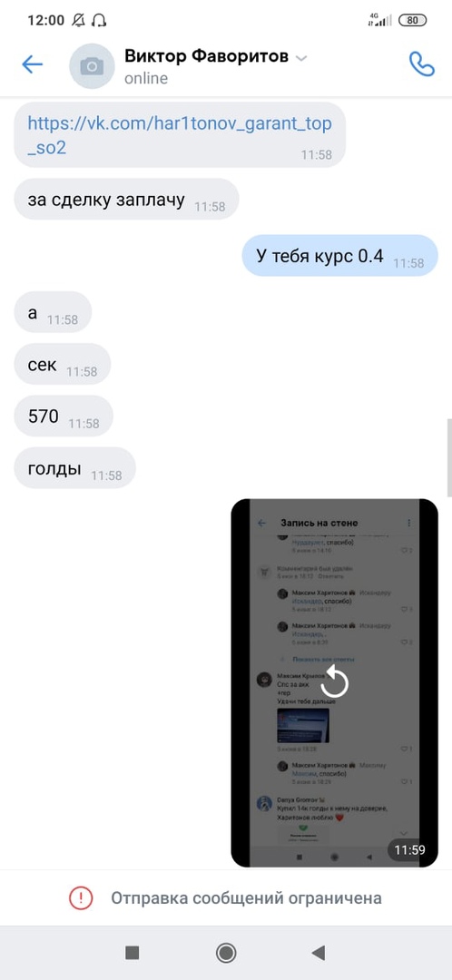Image resolution: width=452 pixels, height=980 pixels.
Task: Tap the back arrow in chat header
Action: [x=32, y=64]
